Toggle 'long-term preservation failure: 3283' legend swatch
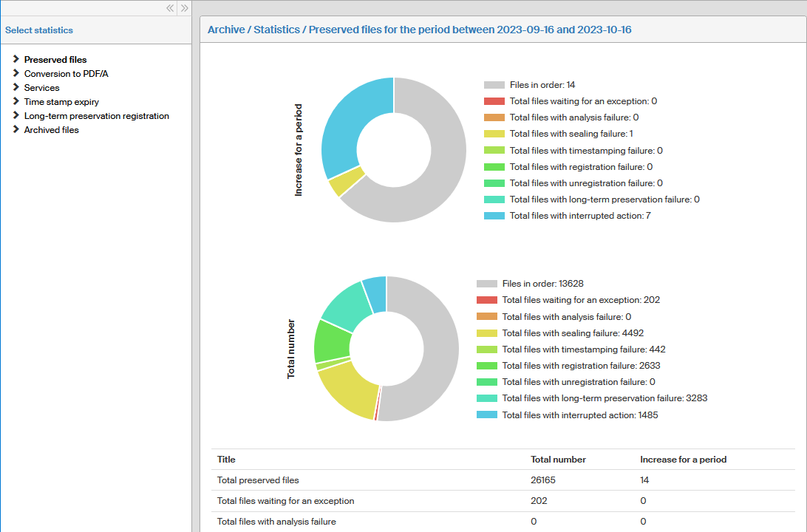Viewport: 807px width, 532px height. pyautogui.click(x=487, y=398)
